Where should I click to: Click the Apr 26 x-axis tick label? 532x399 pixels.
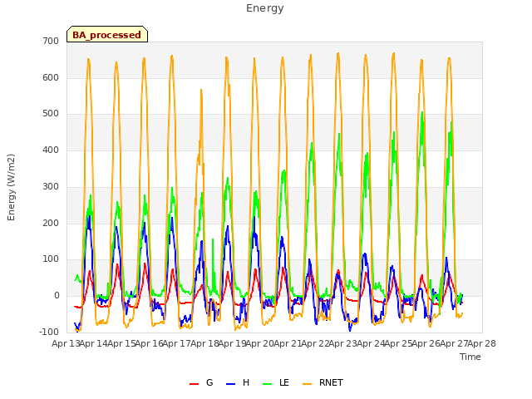(x=426, y=343)
